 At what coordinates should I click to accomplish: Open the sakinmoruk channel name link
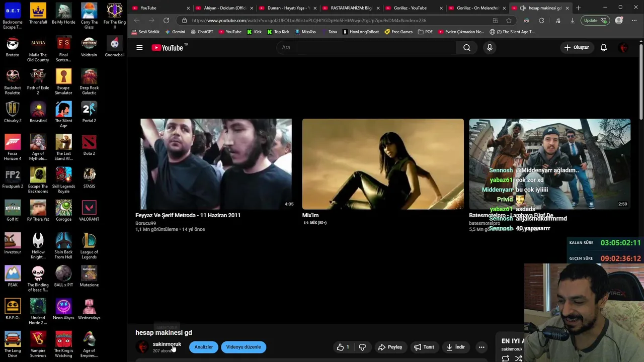pos(167,344)
